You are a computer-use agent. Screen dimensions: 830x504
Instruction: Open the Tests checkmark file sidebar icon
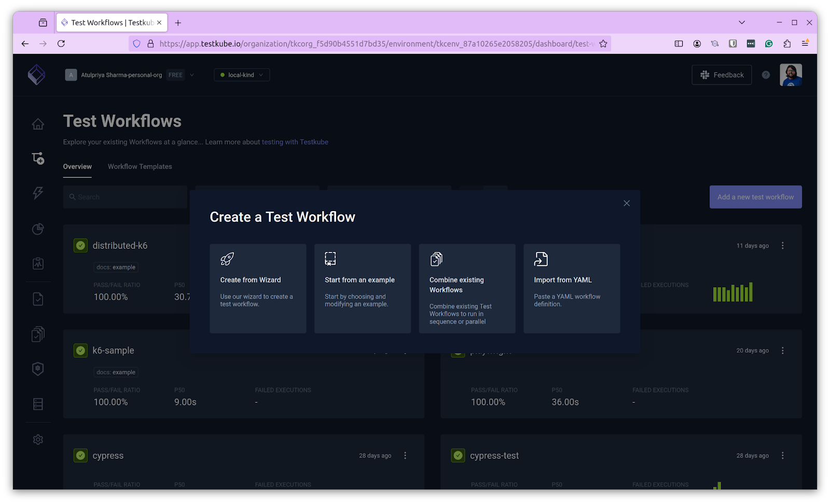point(38,299)
